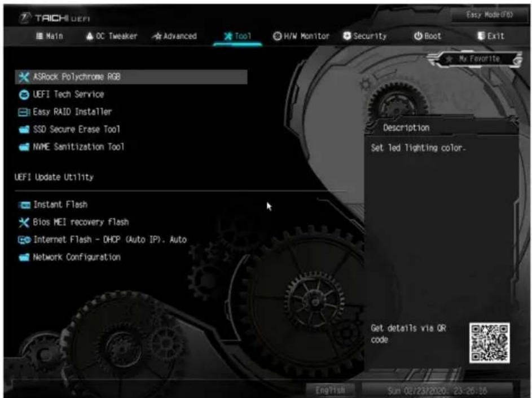Click the QR code image
This screenshot has height=398, width=532.
pyautogui.click(x=489, y=343)
